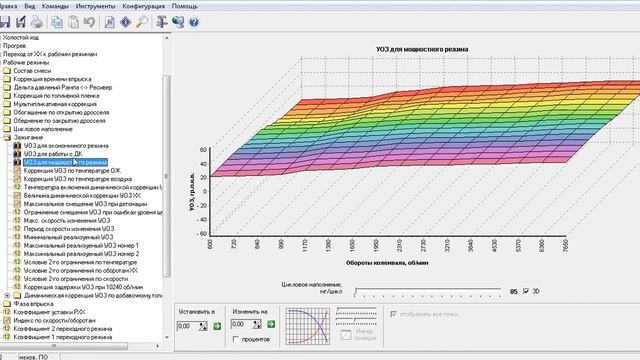Viewport: 640px width, 360px height.
Task: Click the 12 icon beside Минимальный реализуемый УОЗ
Action: tap(17, 237)
